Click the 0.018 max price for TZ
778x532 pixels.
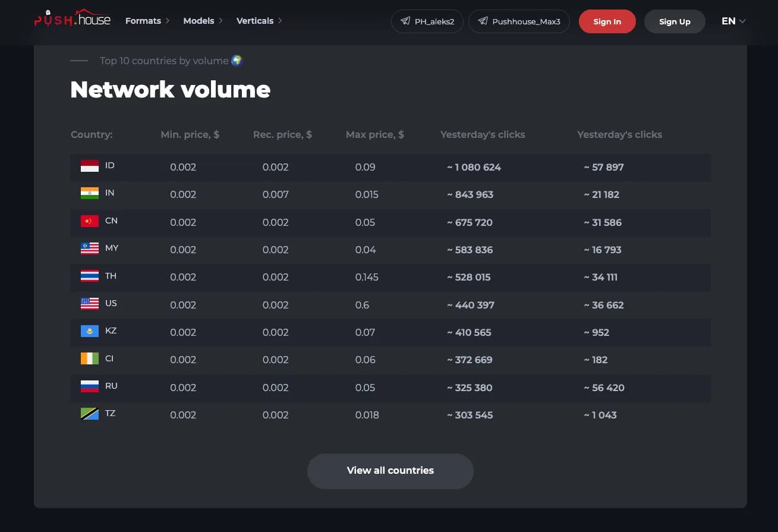coord(367,415)
